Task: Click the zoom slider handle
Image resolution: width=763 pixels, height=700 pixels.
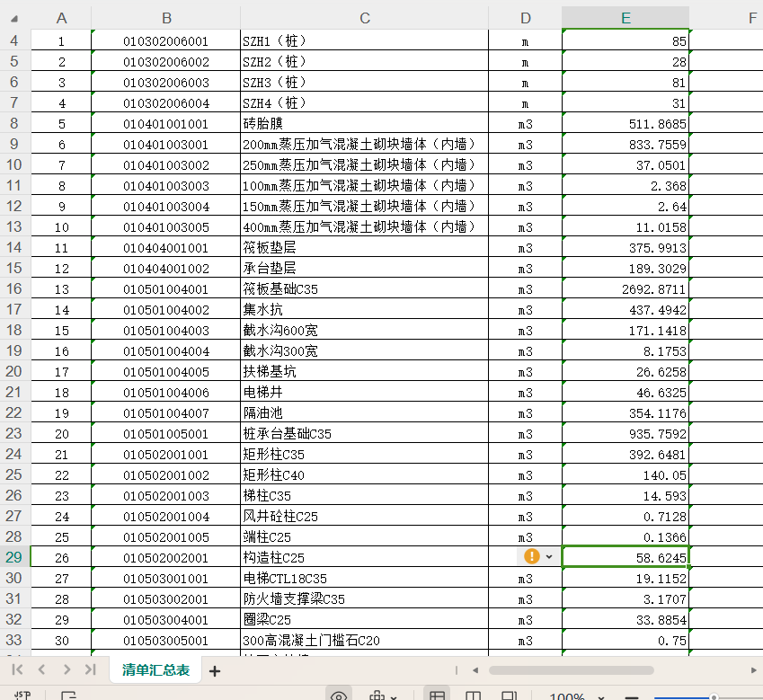Action: [x=714, y=697]
